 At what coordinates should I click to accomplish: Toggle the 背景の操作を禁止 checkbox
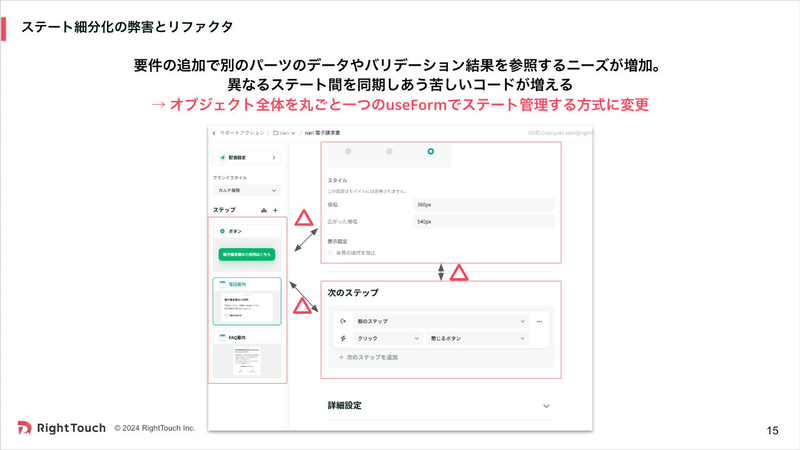click(x=331, y=253)
